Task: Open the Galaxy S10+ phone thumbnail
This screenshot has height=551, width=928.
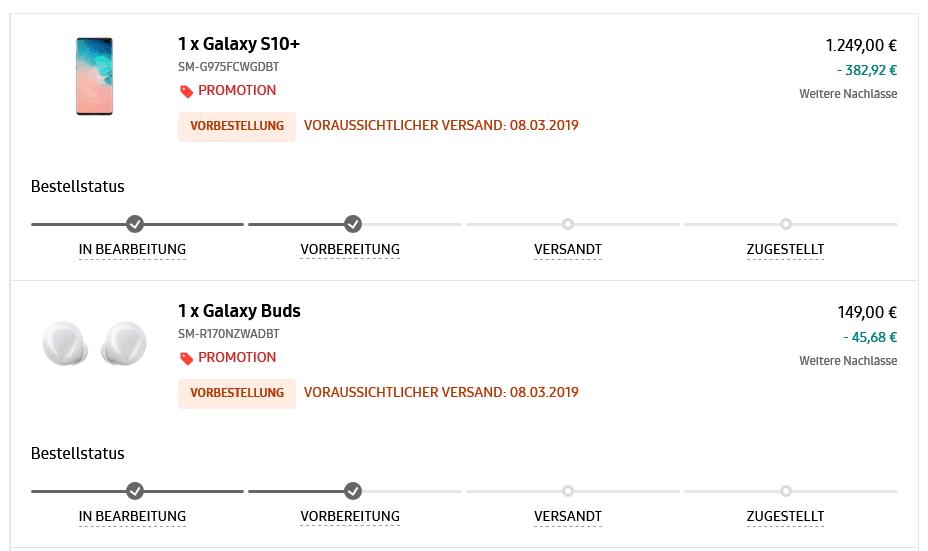Action: (x=94, y=76)
